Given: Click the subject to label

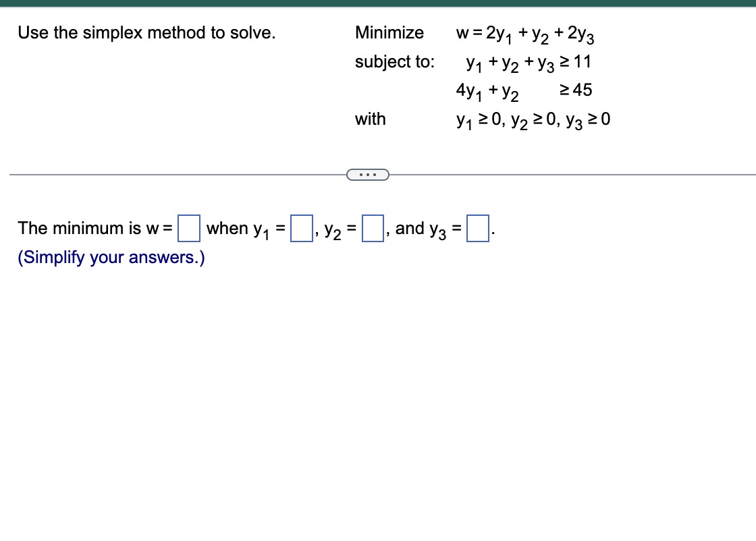Looking at the screenshot, I should tap(394, 62).
